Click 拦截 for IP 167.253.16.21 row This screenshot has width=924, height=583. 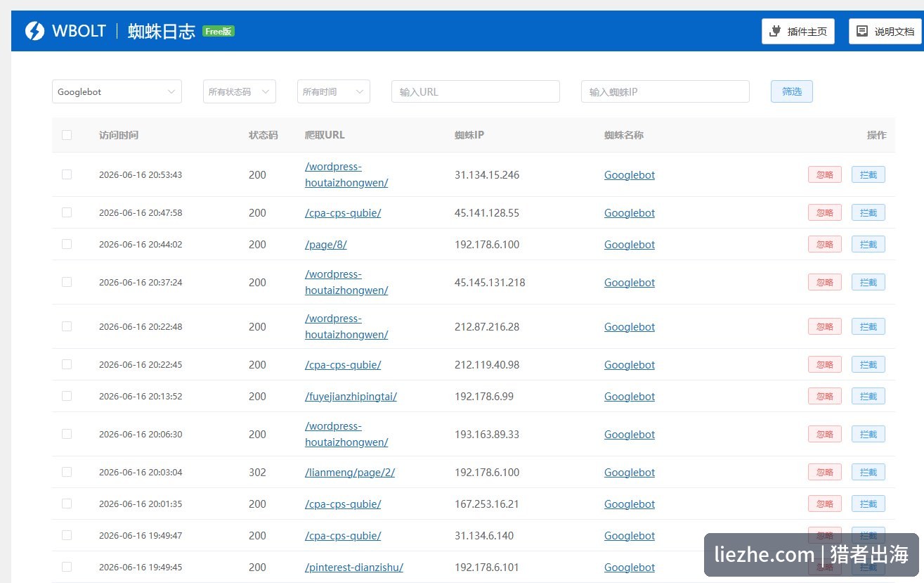868,504
